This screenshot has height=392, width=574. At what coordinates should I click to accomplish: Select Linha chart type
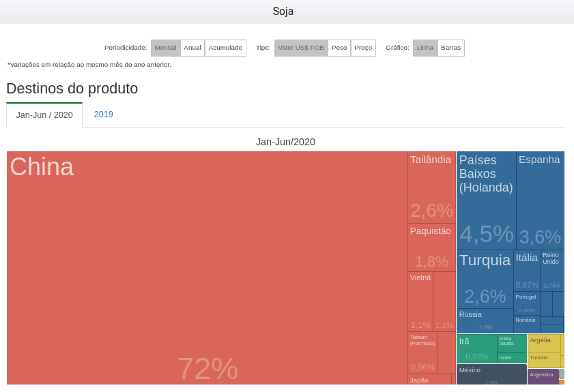coord(425,48)
